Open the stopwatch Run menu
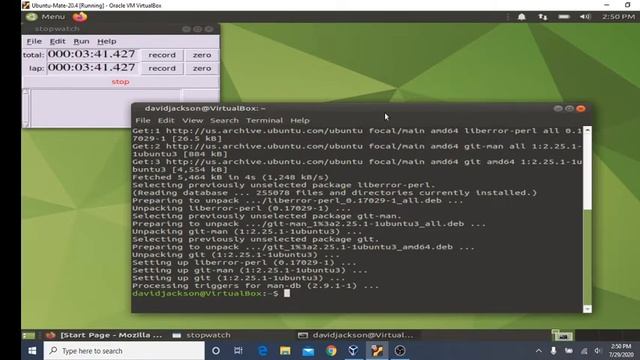Viewport: 640px width, 360px height. click(x=81, y=41)
